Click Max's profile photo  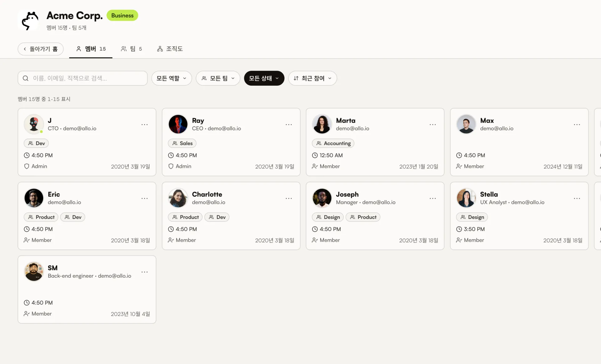click(x=466, y=124)
